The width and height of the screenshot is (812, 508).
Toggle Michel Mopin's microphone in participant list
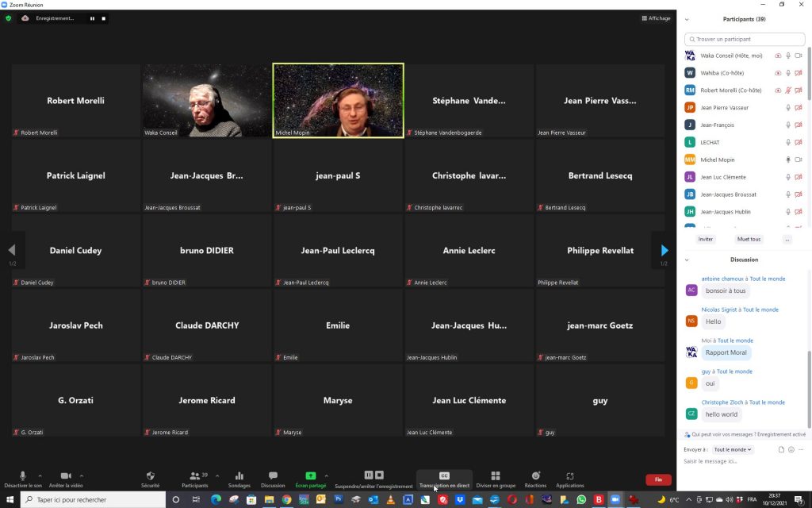click(788, 160)
